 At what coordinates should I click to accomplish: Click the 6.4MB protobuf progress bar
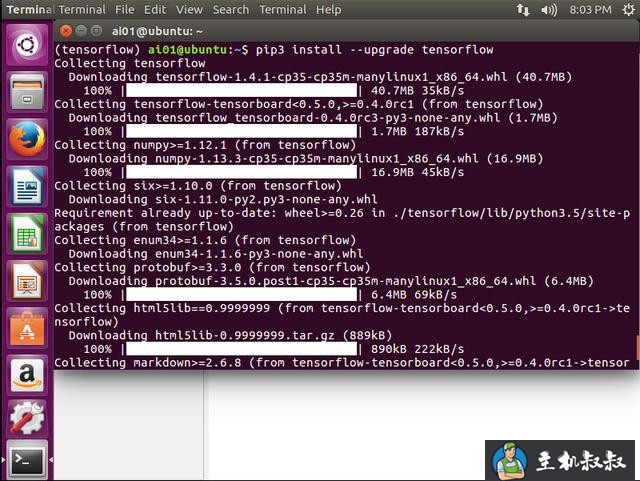241,295
